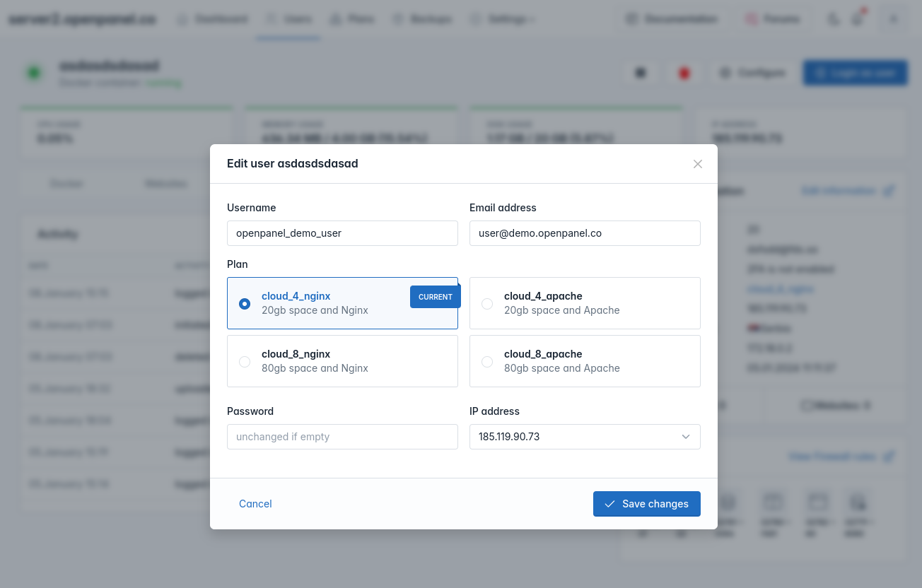Click the '20gb space and Apache' description
The height and width of the screenshot is (588, 922).
562,310
